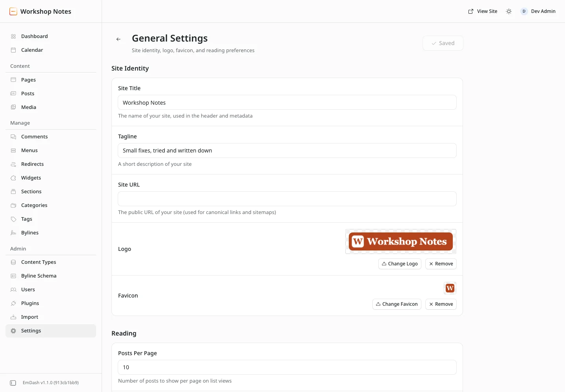Image resolution: width=565 pixels, height=392 pixels.
Task: Click the Tags label icon
Action: (13, 219)
